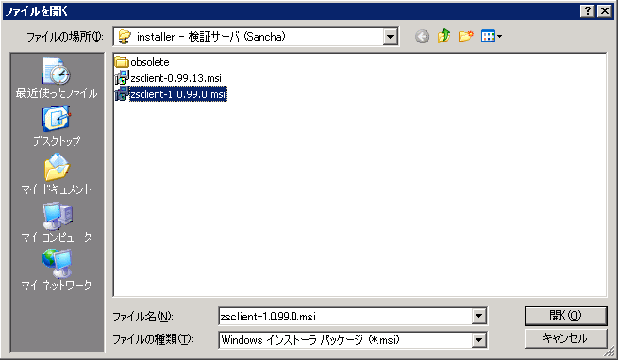The height and width of the screenshot is (360, 618).
Task: Select highlighted 'zsclient-1.0.99.0.msi' file name text
Action: [178, 94]
